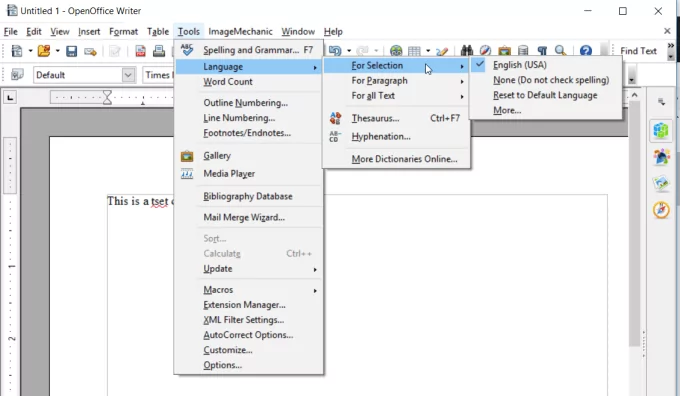Image resolution: width=680 pixels, height=396 pixels.
Task: Click the Times font name field
Action: click(x=158, y=75)
